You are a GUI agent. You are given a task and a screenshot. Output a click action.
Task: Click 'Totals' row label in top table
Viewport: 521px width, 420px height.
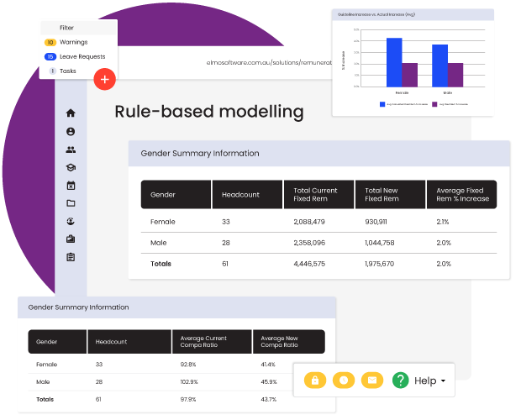(x=161, y=264)
